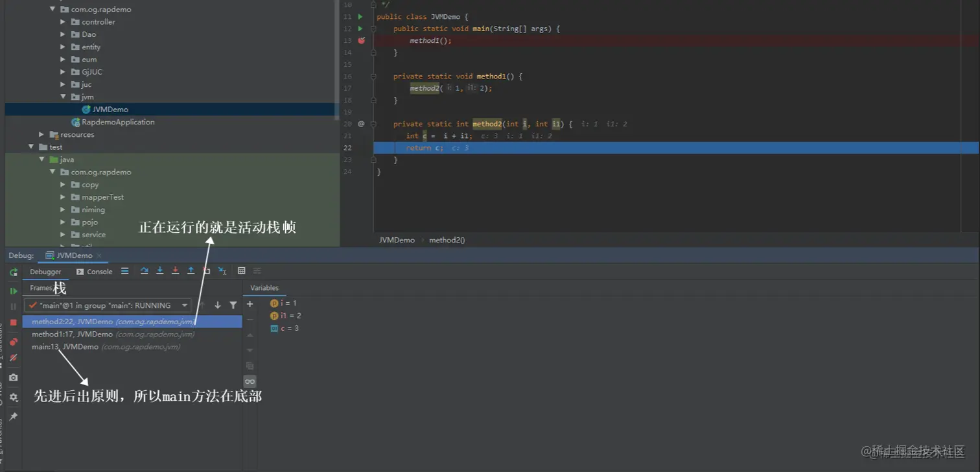
Task: Show the execution point
Action: 125,271
